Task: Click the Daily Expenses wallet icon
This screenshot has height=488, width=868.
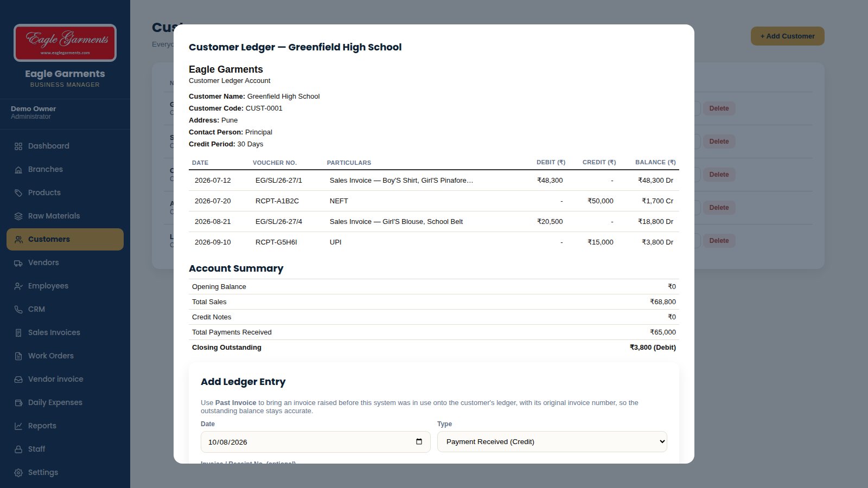Action: coord(18,403)
